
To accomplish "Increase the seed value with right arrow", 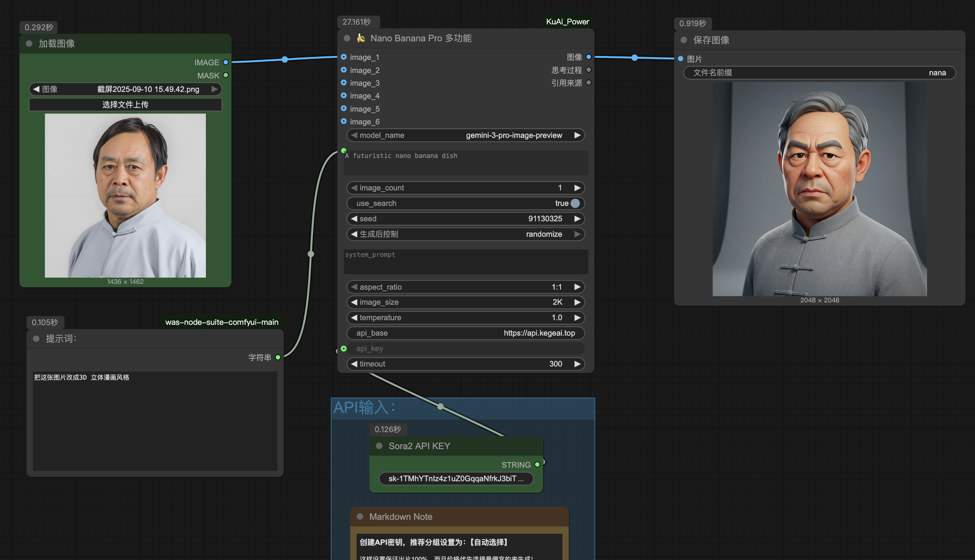I will (578, 219).
